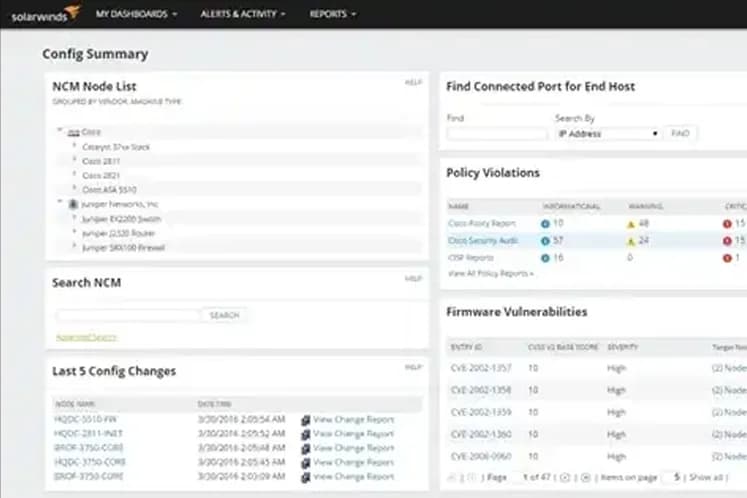Open node HQDC-5510-FW
This screenshot has width=747, height=498.
point(85,419)
